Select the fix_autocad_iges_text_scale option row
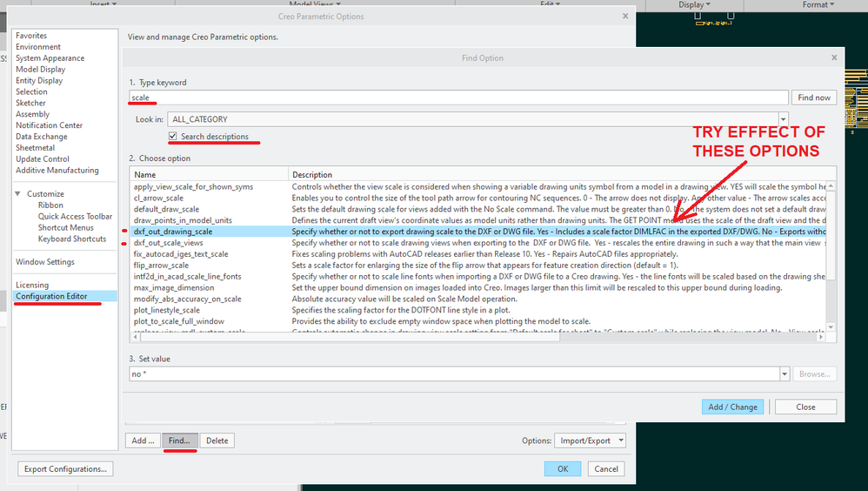The height and width of the screenshot is (491, 868). (x=477, y=254)
